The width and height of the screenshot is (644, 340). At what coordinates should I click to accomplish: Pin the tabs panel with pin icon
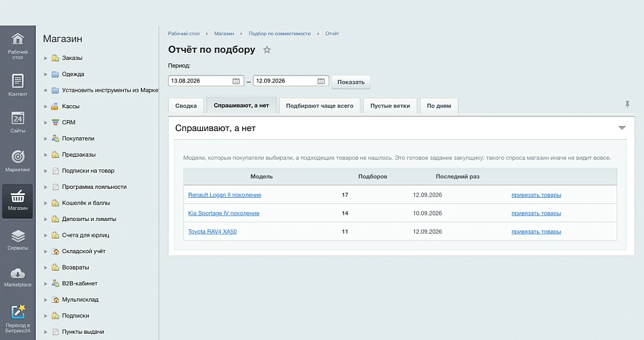point(627,105)
